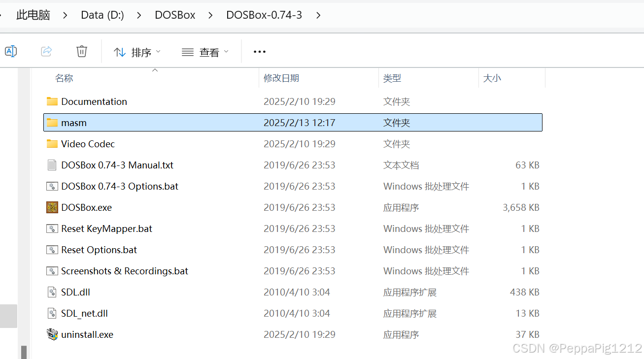Click the 63 KB size of the Manual.txt file
The width and height of the screenshot is (644, 359).
pyautogui.click(x=527, y=165)
